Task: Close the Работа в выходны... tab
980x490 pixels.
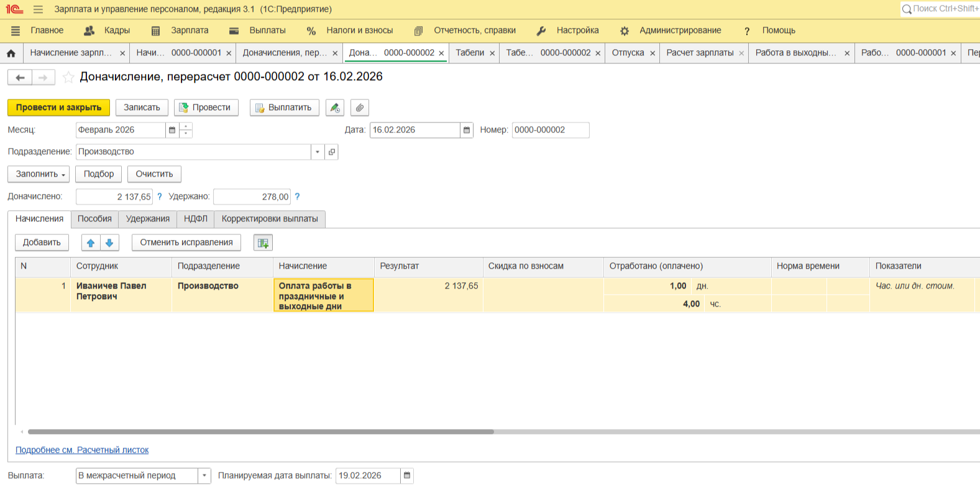Action: click(x=847, y=53)
